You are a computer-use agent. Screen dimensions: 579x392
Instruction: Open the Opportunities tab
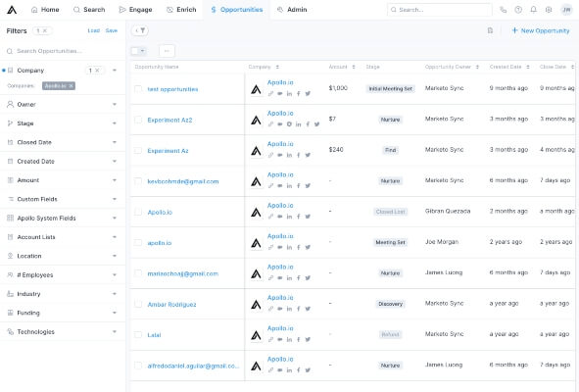pos(236,10)
